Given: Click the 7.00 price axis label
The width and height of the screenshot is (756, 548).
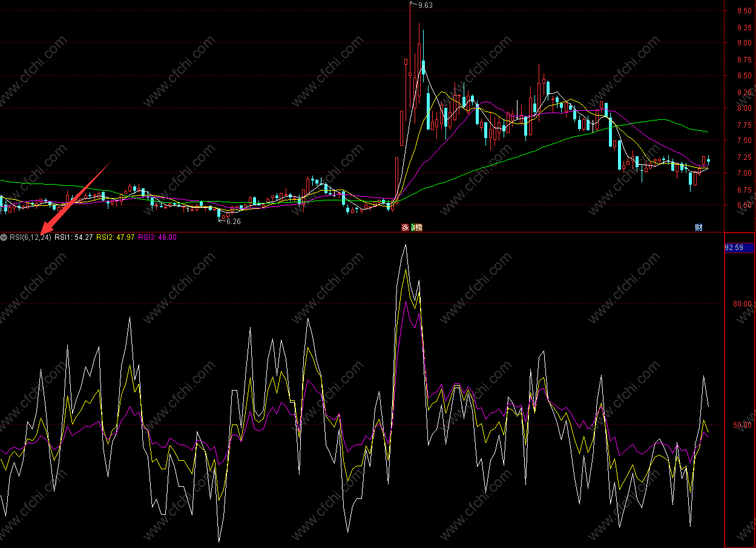Looking at the screenshot, I should pyautogui.click(x=744, y=173).
